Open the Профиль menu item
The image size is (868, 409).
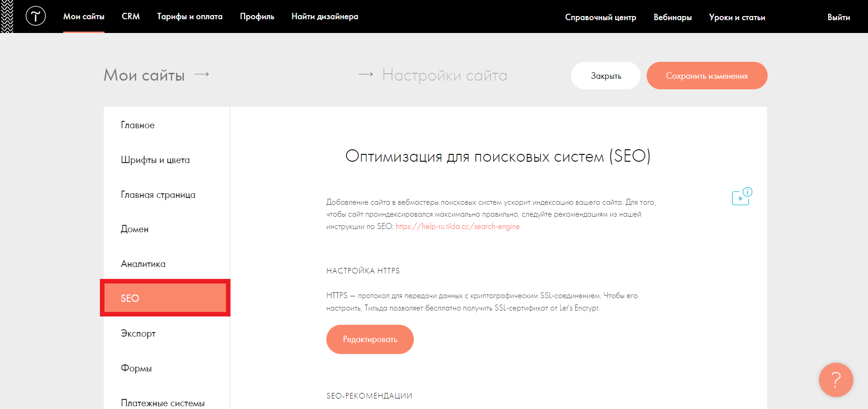[x=257, y=16]
